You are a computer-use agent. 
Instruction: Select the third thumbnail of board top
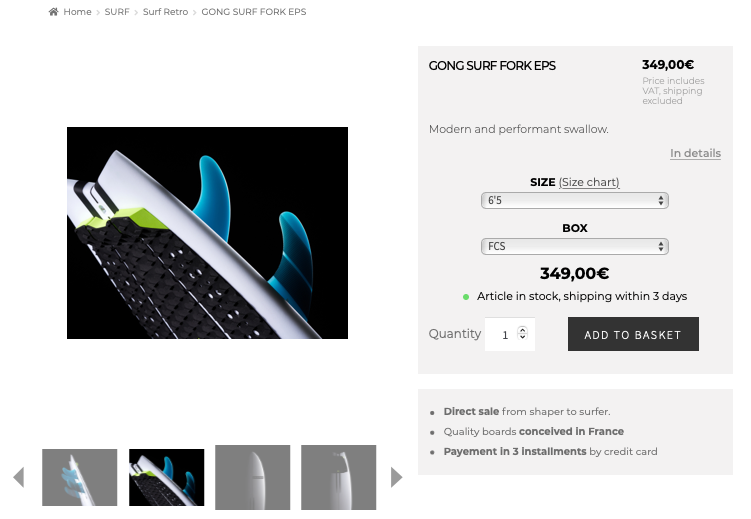tap(252, 477)
